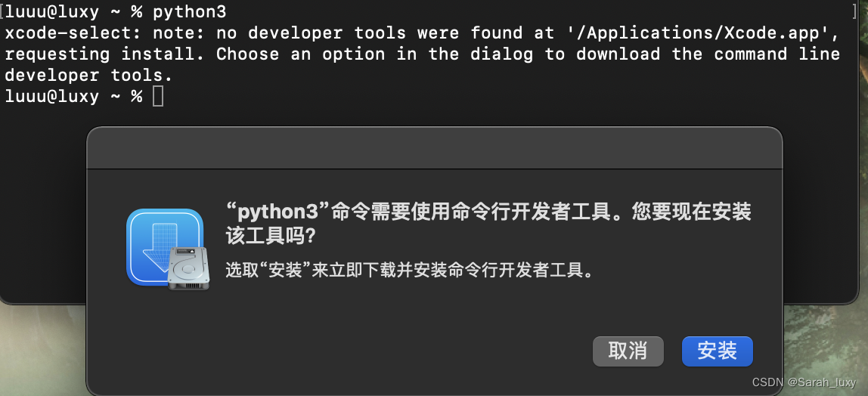Click the blue 安装 install button
Screen dimensions: 868x396
pos(717,351)
